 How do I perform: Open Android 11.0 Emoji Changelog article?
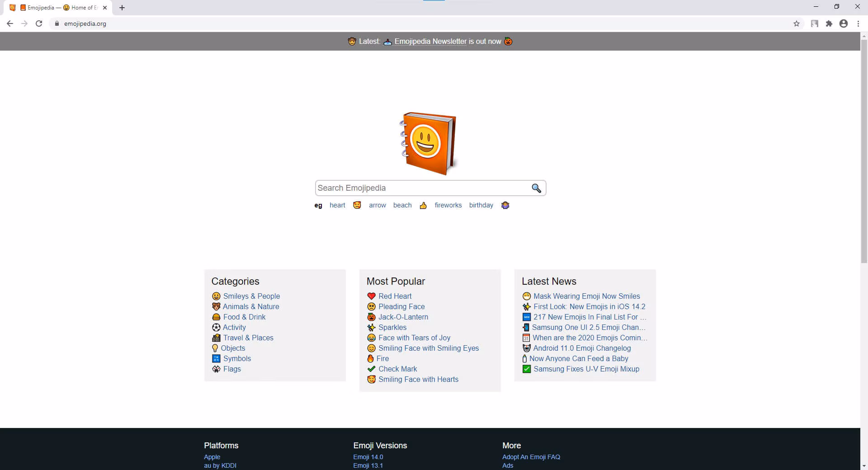pos(582,348)
